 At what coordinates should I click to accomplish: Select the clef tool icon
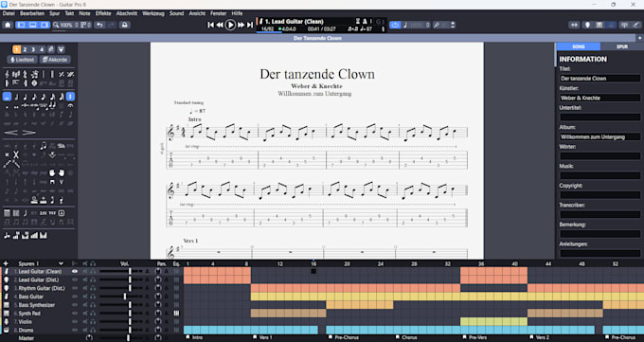[7, 75]
